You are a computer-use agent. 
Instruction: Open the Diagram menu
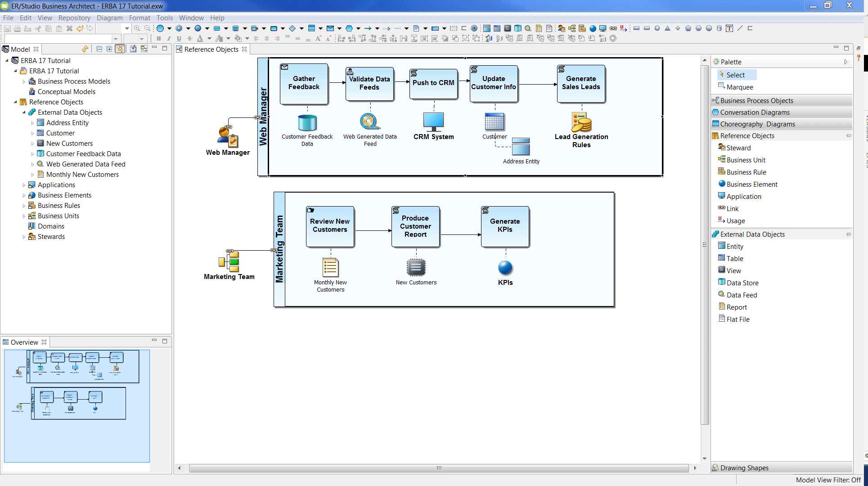tap(109, 18)
